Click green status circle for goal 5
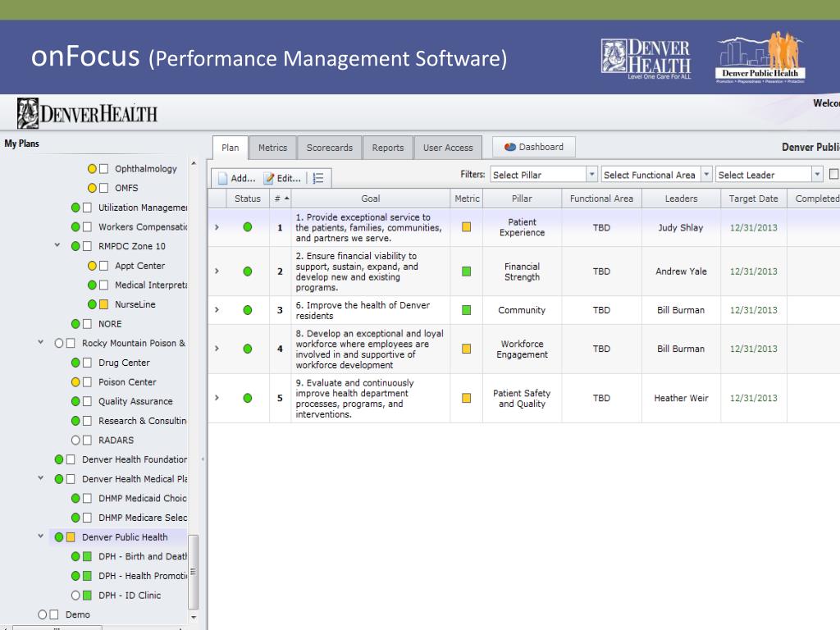The height and width of the screenshot is (630, 840). pos(248,398)
